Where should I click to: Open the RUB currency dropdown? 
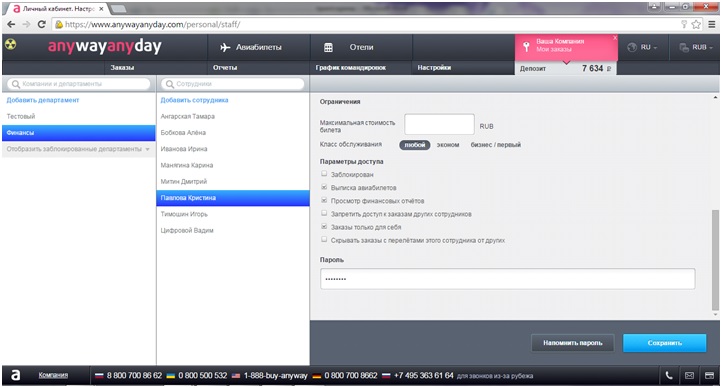(x=696, y=47)
